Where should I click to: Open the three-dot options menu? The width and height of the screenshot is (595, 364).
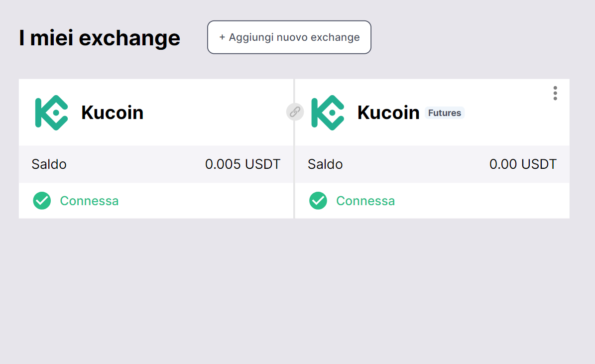point(555,93)
